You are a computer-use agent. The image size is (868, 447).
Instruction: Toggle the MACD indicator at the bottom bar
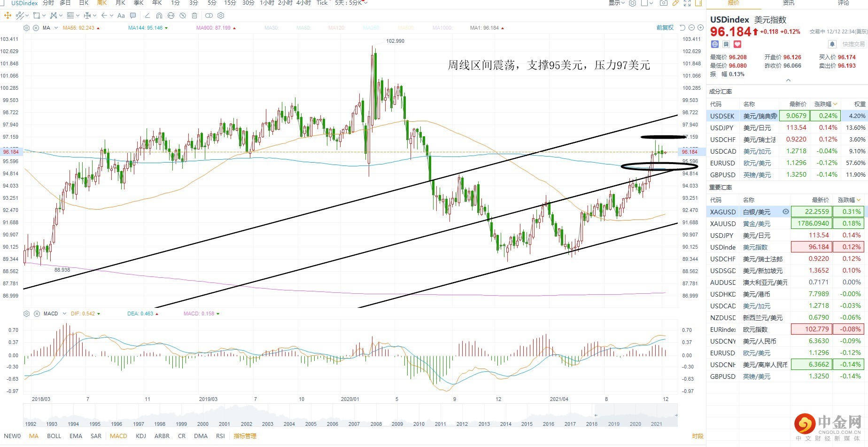pos(118,436)
